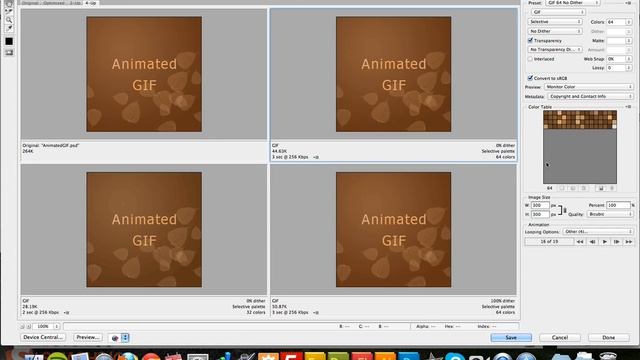The width and height of the screenshot is (640, 360).
Task: Click the image Width field
Action: coord(540,205)
